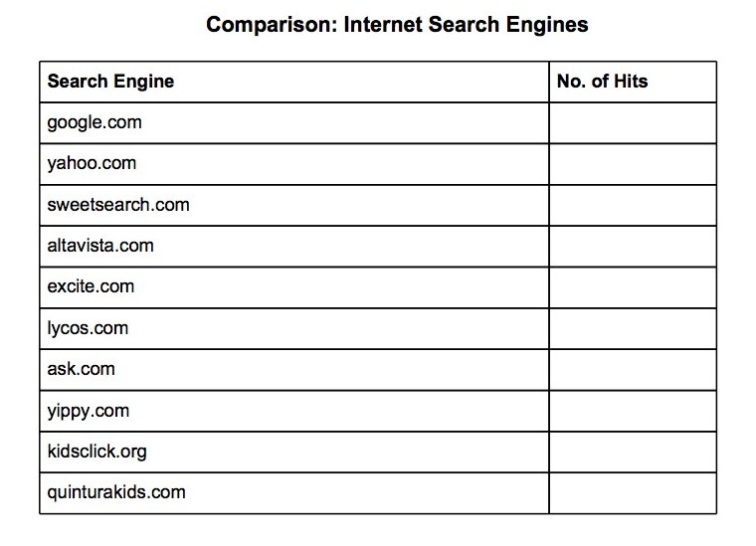Select the hits cell for altavista.com
Viewport: 756px width, 546px height.
point(632,246)
